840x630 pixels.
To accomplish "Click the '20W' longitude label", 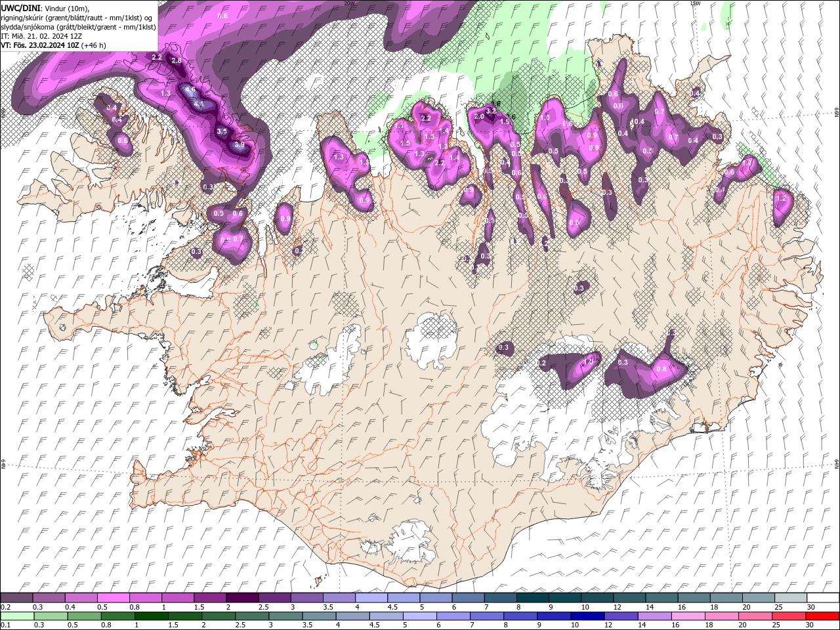I will [x=349, y=3].
